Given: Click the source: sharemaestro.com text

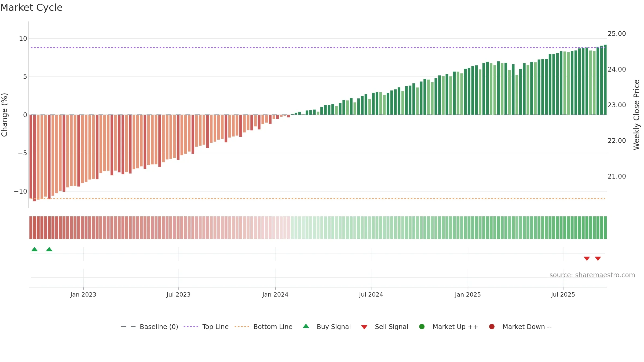Looking at the screenshot, I should pos(592,275).
